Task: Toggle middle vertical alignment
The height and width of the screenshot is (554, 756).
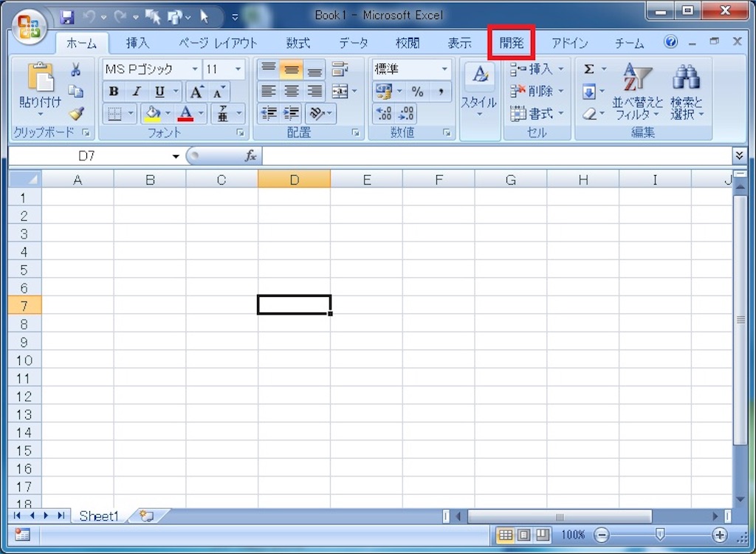Action: pos(291,69)
